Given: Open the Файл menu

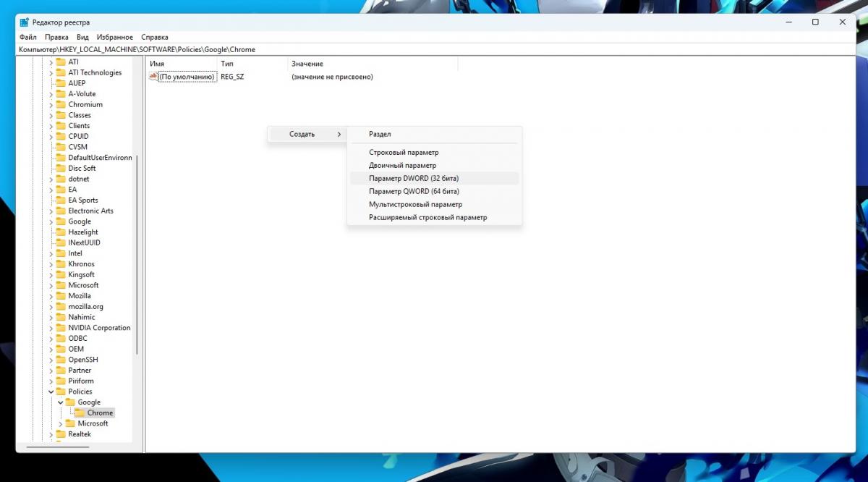Looking at the screenshot, I should point(28,37).
